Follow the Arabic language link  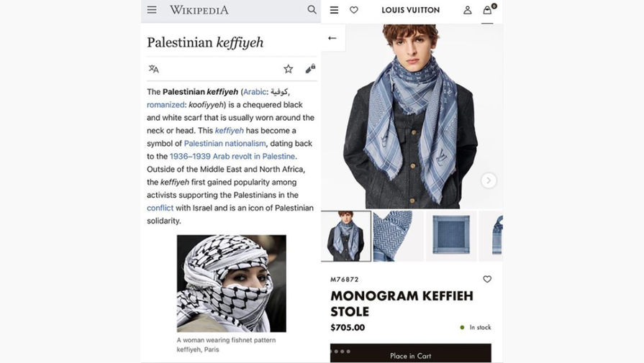(x=254, y=92)
